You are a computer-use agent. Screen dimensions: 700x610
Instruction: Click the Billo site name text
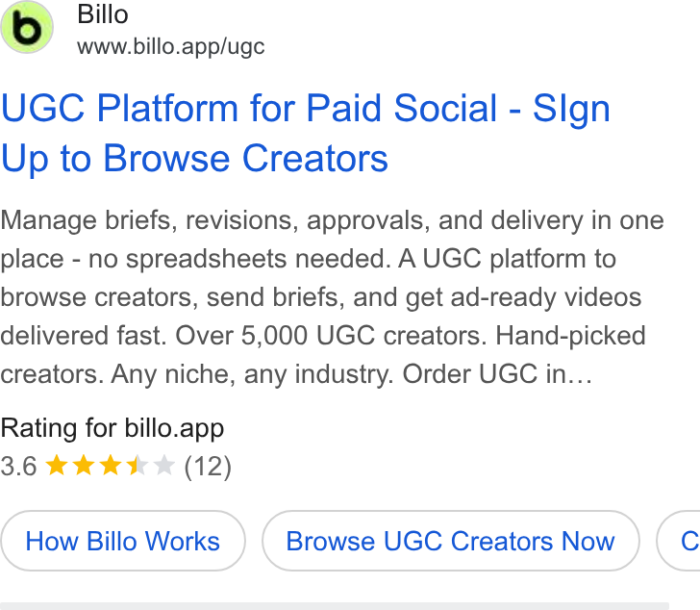click(103, 14)
